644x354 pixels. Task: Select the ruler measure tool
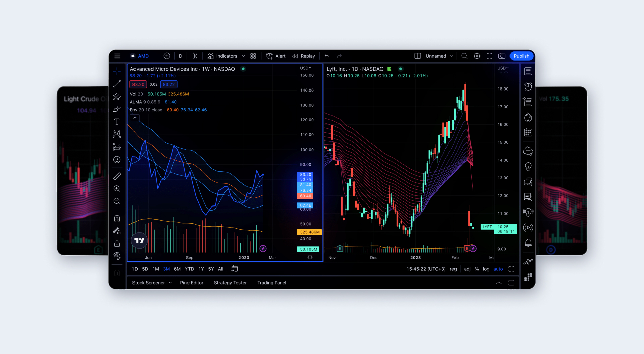[x=117, y=176]
